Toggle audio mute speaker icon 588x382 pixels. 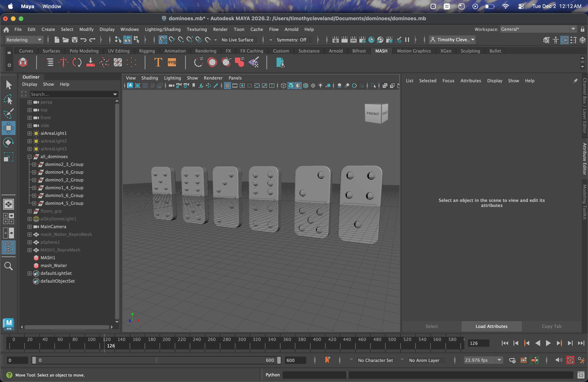558,360
